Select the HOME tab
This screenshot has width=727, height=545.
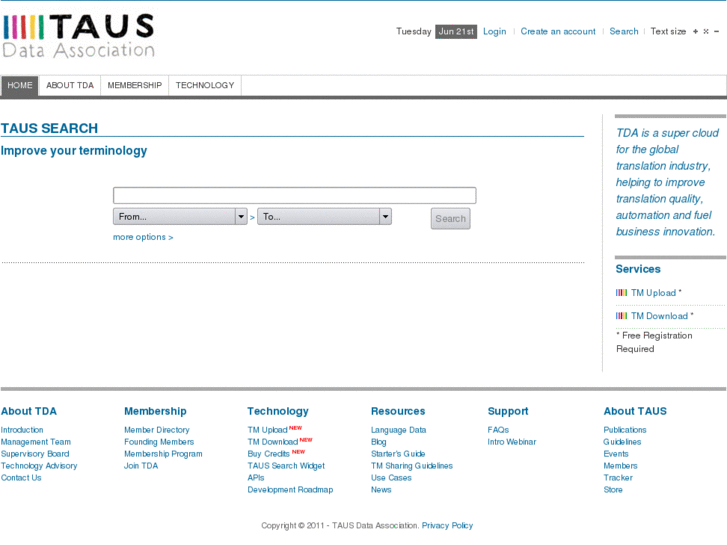pyautogui.click(x=20, y=85)
